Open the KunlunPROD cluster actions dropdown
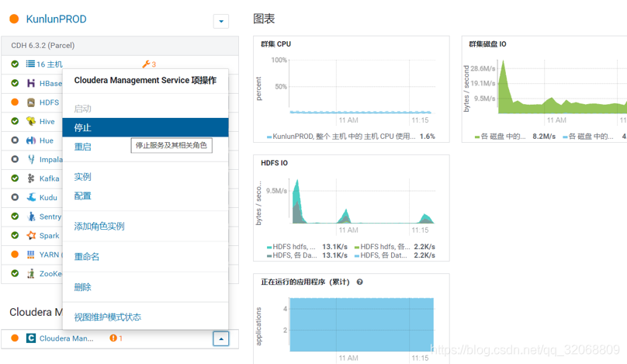The width and height of the screenshot is (627, 364). [x=221, y=21]
